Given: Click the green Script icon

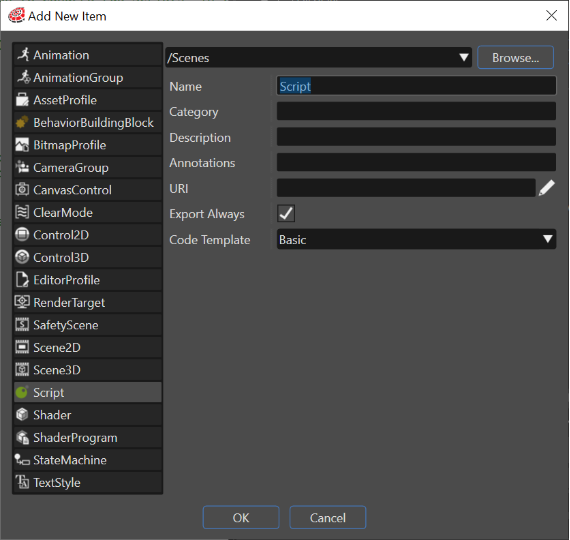Looking at the screenshot, I should 22,392.
